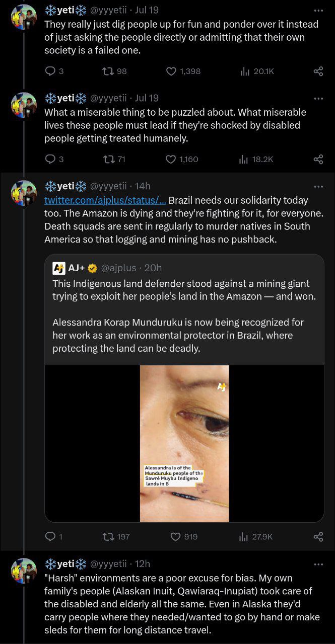Reply to the 'dig people up' tweet
The width and height of the screenshot is (335, 644).
coord(50,71)
